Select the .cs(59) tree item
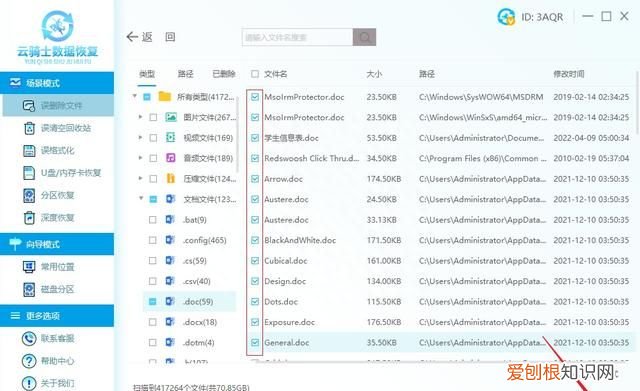The image size is (640, 391). coord(194,260)
